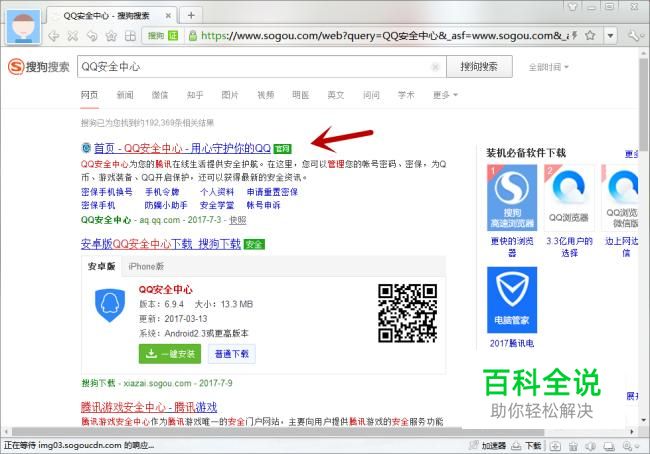Image resolution: width=650 pixels, height=454 pixels.
Task: Click the 普通下载 button
Action: (231, 354)
